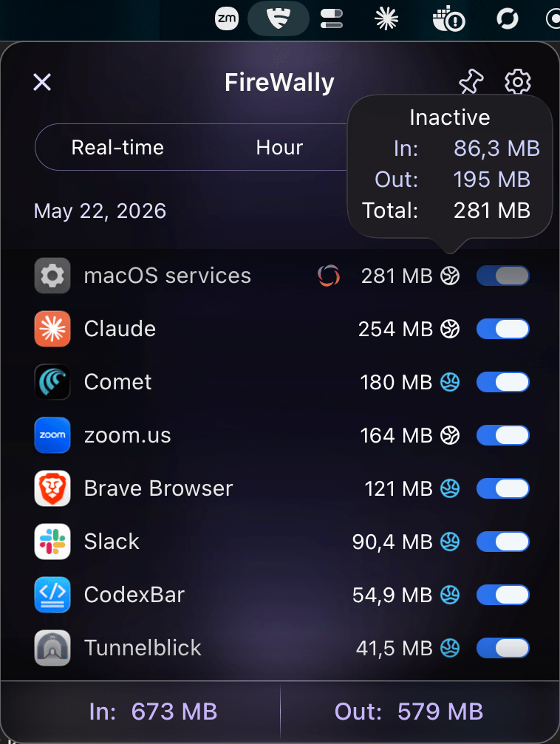Screen dimensions: 560x744
Task: Click the Claude starburst menu bar icon
Action: point(386,19)
